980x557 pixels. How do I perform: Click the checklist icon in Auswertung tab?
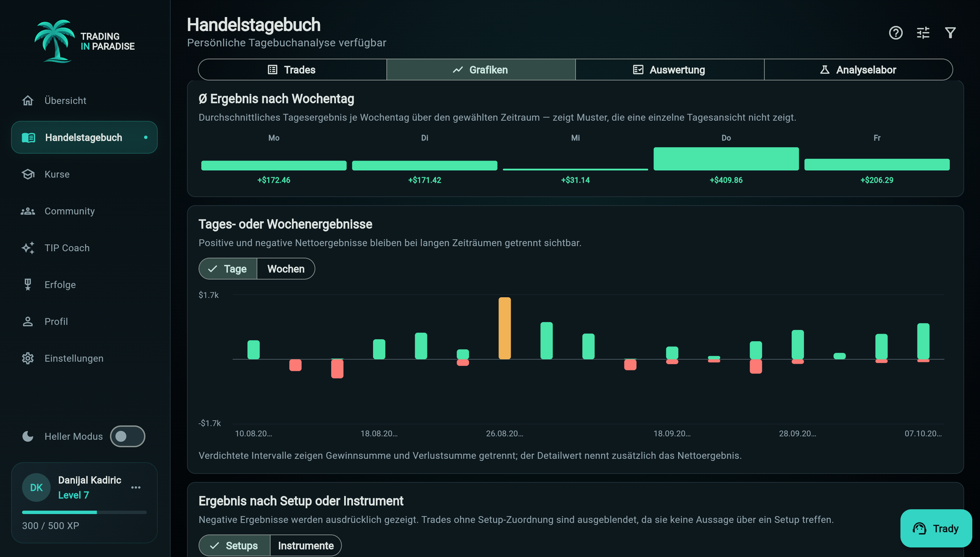click(x=638, y=70)
